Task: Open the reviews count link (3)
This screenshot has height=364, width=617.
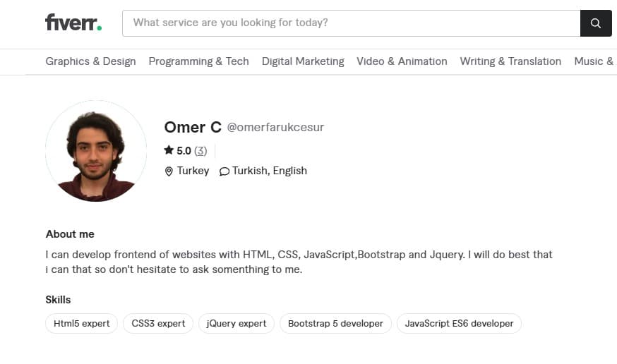Action: [200, 150]
